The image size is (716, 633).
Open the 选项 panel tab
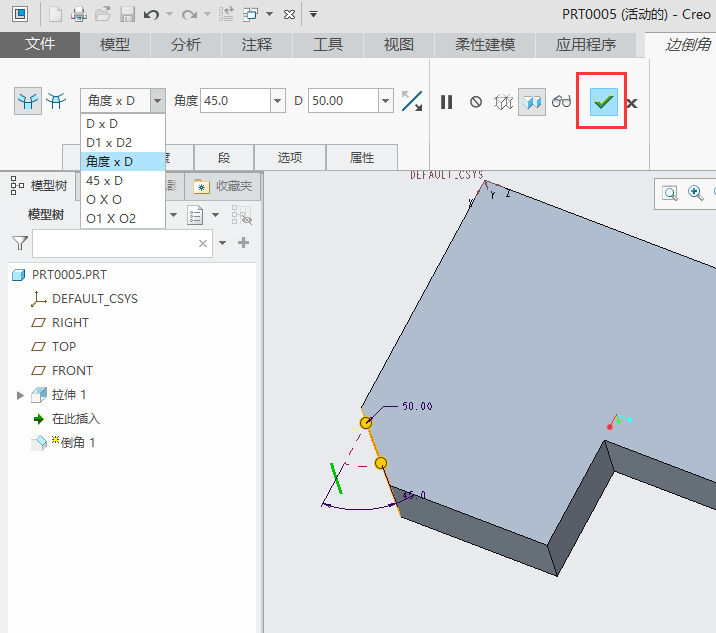(290, 157)
